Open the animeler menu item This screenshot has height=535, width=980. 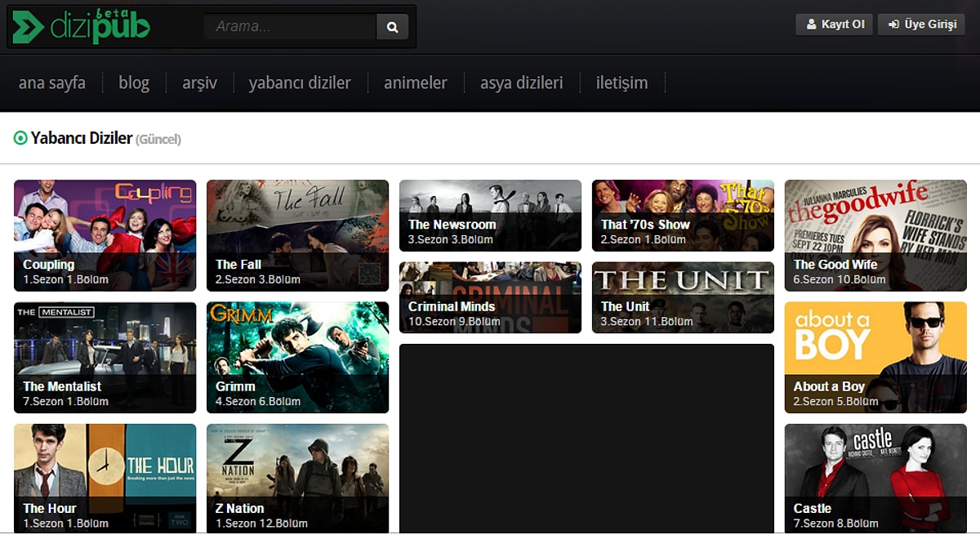tap(415, 82)
